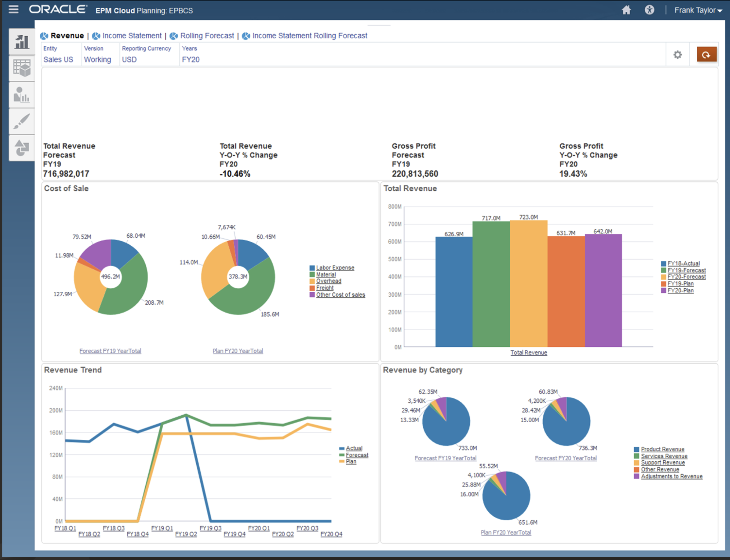Switch to the Rolling Forecast tab
This screenshot has height=560, width=730.
click(x=207, y=36)
